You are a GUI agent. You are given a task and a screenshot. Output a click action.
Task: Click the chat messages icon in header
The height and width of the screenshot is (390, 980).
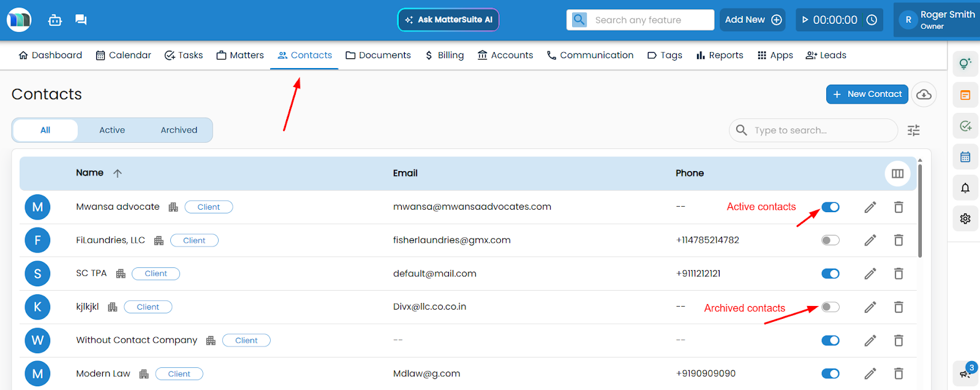81,20
